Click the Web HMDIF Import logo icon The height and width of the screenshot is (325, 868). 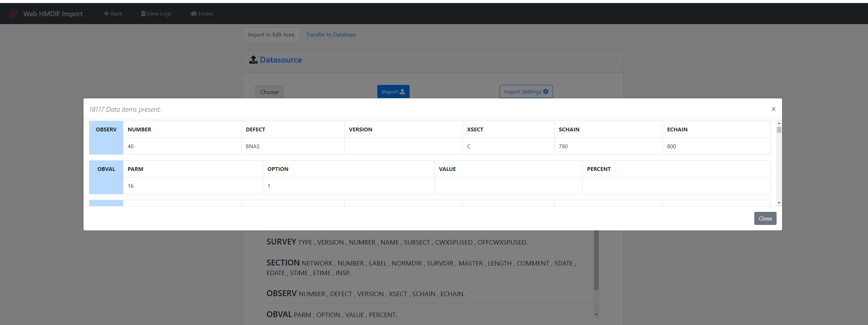tap(12, 14)
